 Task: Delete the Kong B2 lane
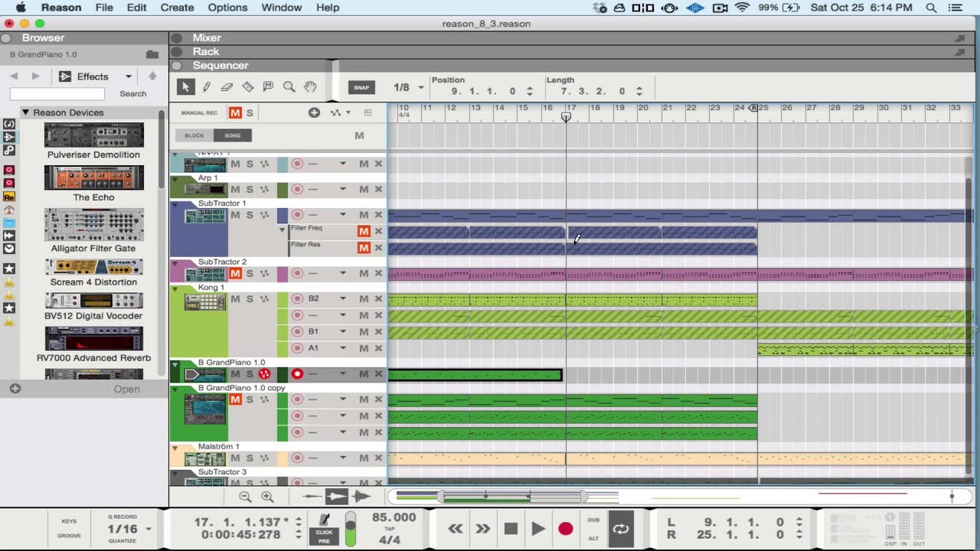[x=378, y=298]
